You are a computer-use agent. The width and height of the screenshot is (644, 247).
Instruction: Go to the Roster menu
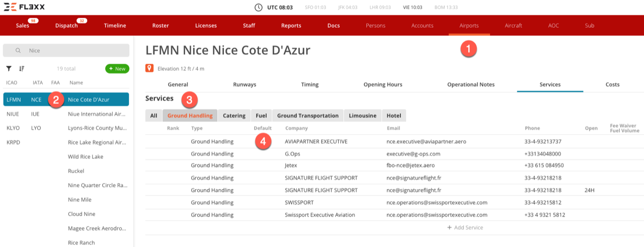(160, 26)
